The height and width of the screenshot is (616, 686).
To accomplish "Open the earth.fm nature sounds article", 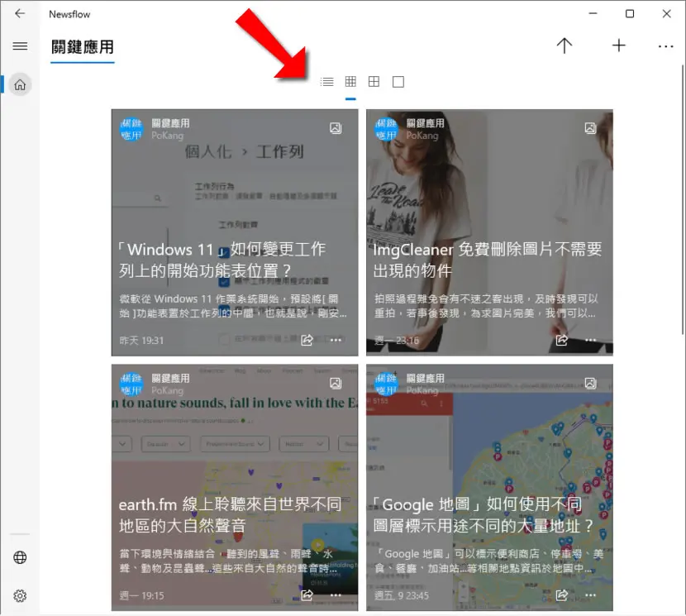I will (230, 515).
